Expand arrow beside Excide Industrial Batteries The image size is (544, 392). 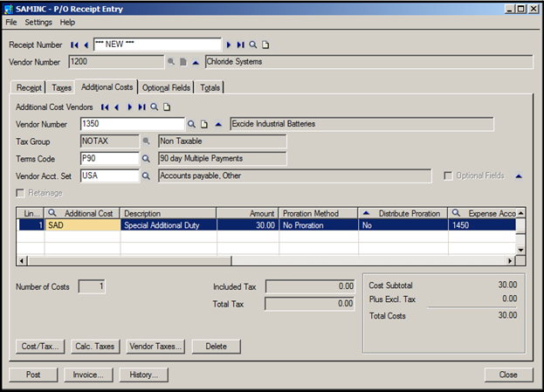point(217,124)
